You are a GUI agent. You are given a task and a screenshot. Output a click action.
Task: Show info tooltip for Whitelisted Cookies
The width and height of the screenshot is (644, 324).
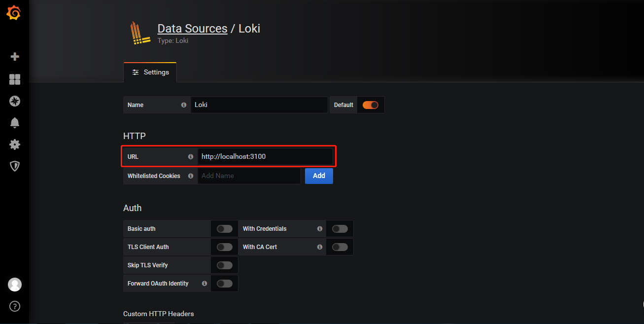191,176
